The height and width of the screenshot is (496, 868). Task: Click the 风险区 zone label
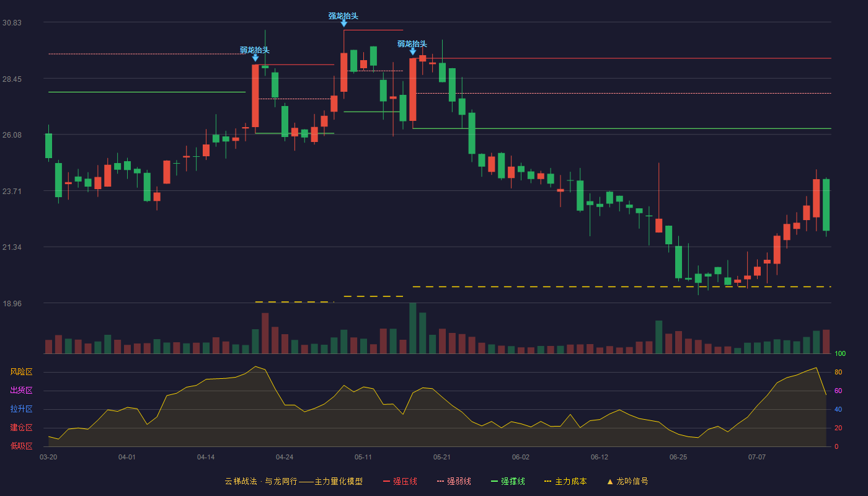click(22, 372)
